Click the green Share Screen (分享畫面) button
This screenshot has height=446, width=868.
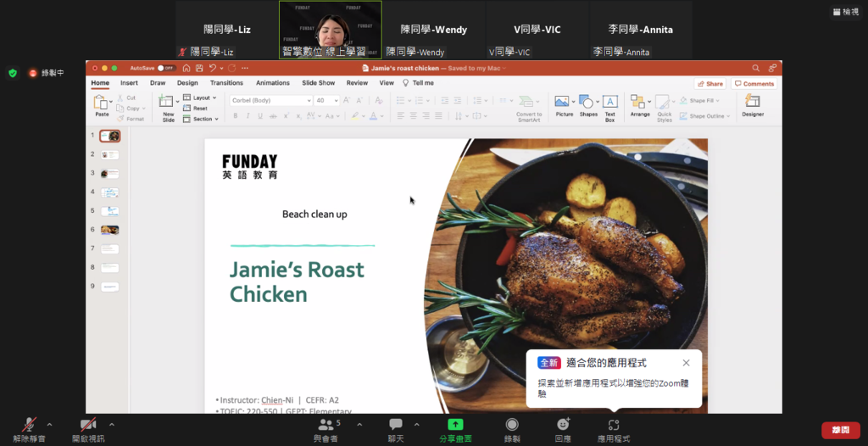coord(455,430)
